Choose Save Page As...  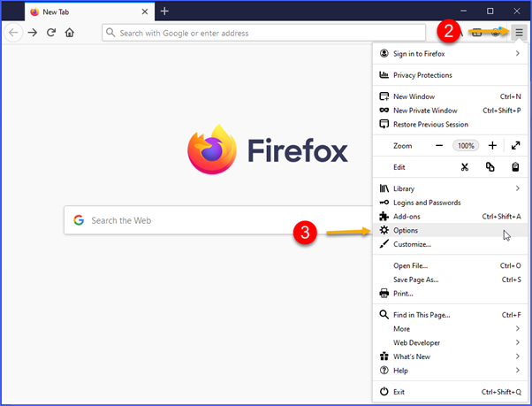point(450,280)
